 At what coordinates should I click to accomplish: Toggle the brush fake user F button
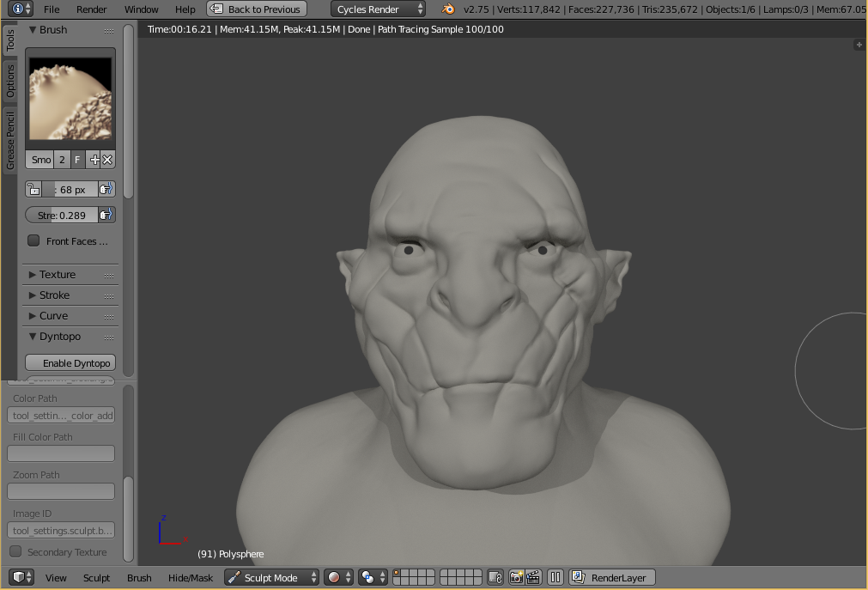[x=77, y=160]
